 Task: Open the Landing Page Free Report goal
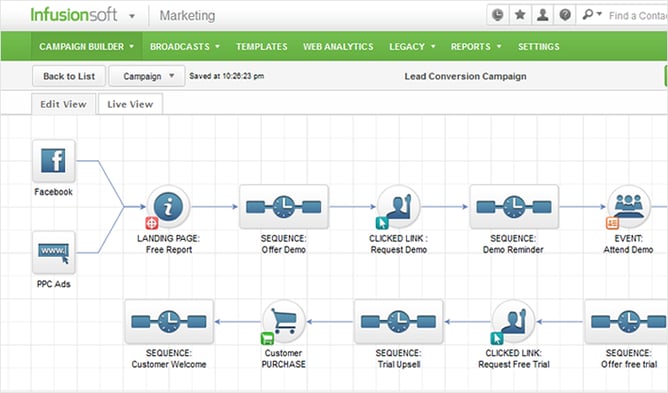(168, 207)
